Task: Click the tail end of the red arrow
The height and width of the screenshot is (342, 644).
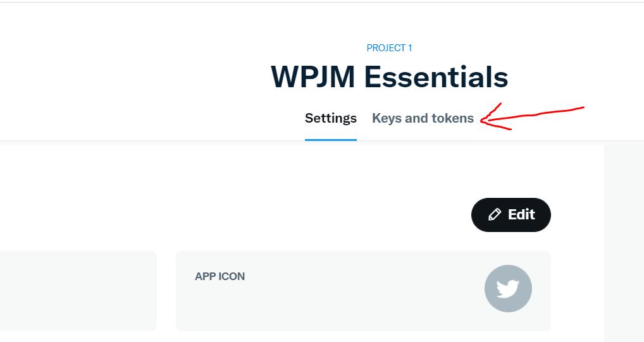Action: pos(581,108)
